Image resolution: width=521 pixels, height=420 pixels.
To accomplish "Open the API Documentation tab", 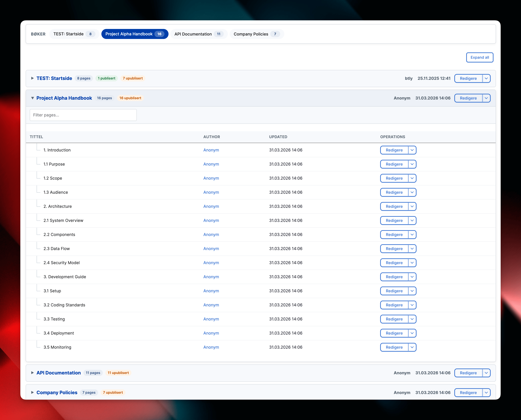I will pyautogui.click(x=199, y=34).
